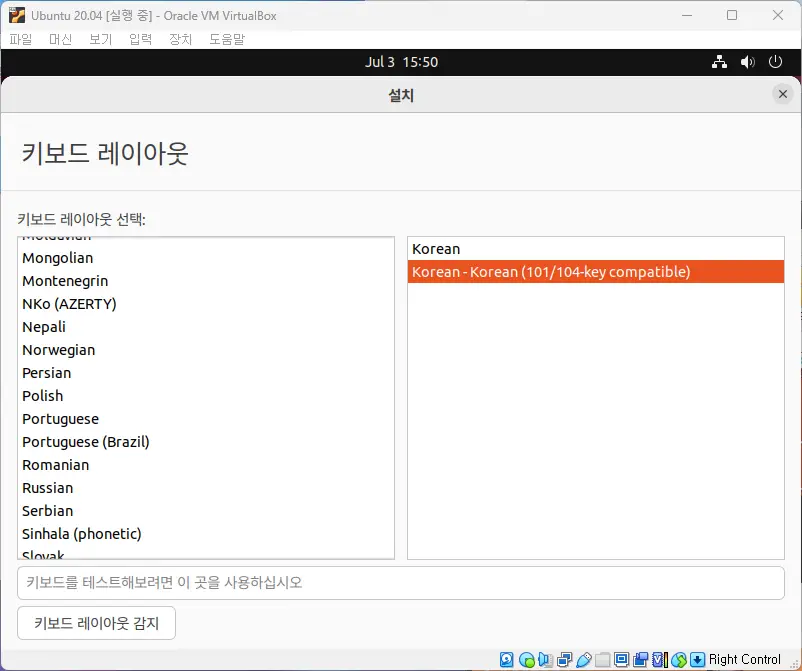
Task: Maximize the VirtualBox window
Action: (732, 15)
